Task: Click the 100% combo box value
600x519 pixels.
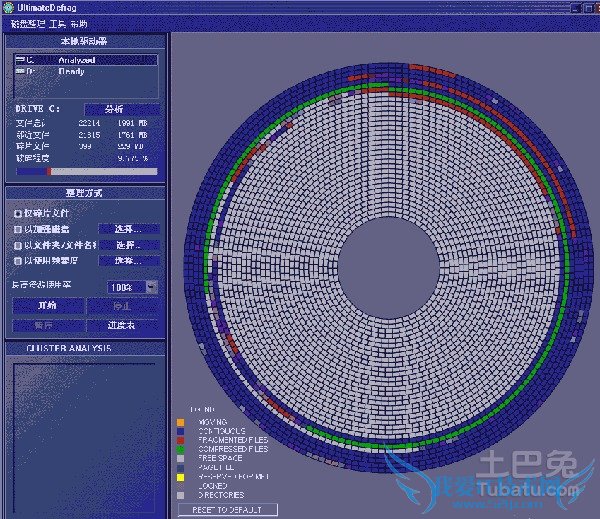Action: (127, 287)
